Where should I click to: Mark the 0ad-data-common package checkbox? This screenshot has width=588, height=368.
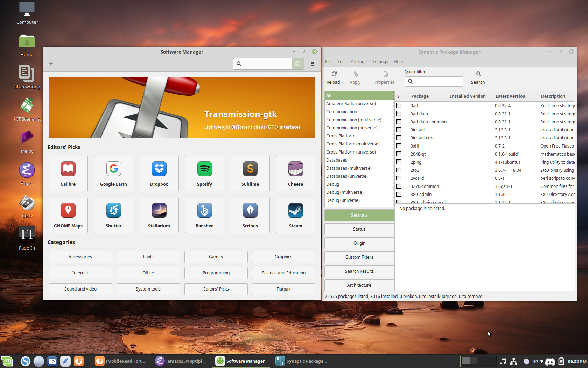[399, 122]
